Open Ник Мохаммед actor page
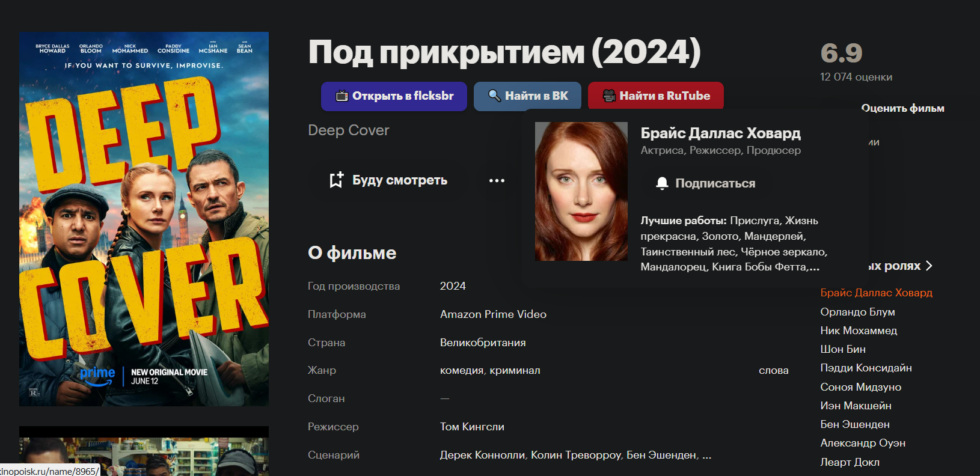 click(x=859, y=331)
